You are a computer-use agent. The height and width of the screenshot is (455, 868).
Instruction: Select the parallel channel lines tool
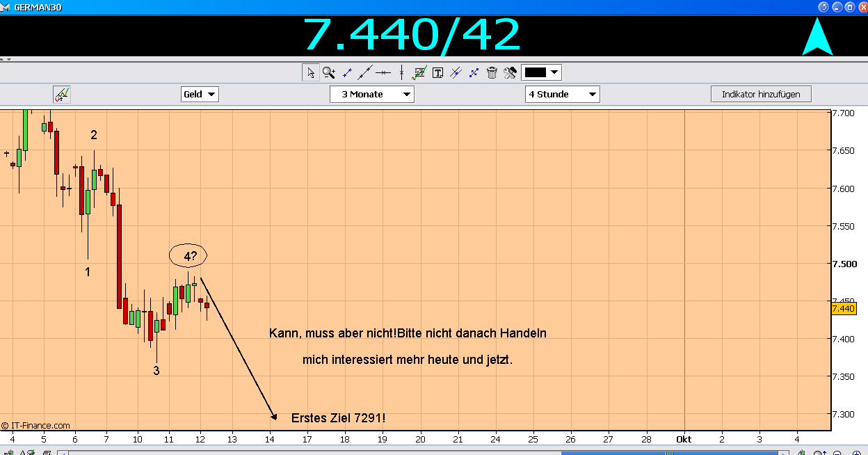(456, 72)
